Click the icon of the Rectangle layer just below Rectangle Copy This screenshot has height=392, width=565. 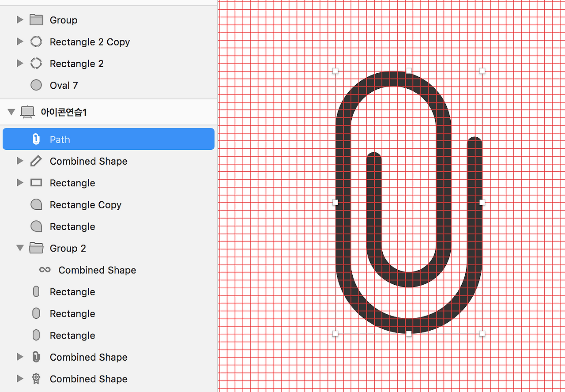[36, 226]
